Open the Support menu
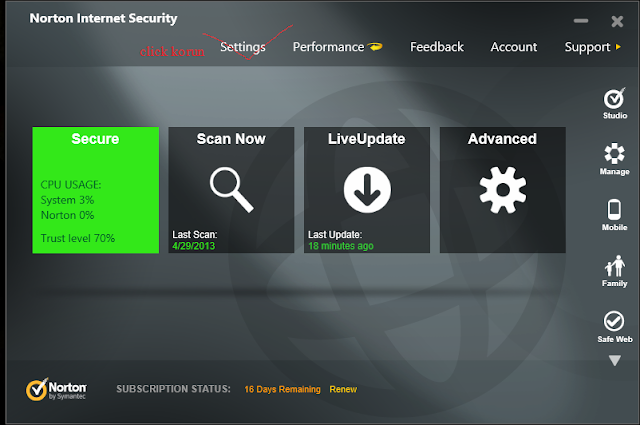 tap(587, 47)
